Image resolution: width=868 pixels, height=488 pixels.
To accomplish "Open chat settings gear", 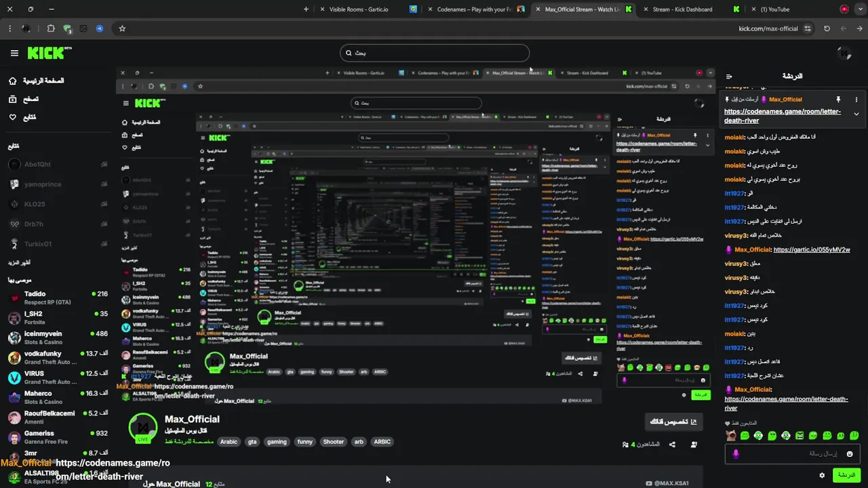I will coord(822,475).
